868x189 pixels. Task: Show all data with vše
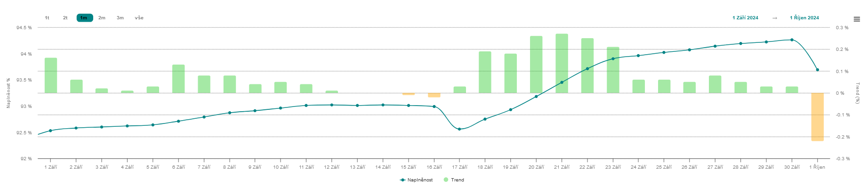click(x=139, y=18)
